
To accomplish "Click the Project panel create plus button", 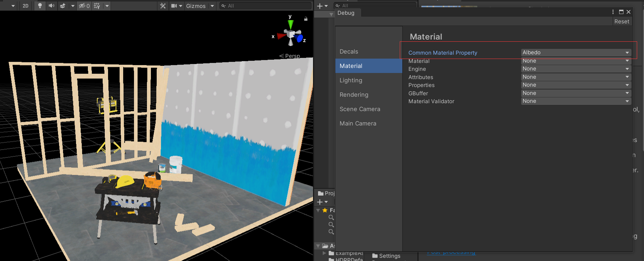I will [x=320, y=202].
